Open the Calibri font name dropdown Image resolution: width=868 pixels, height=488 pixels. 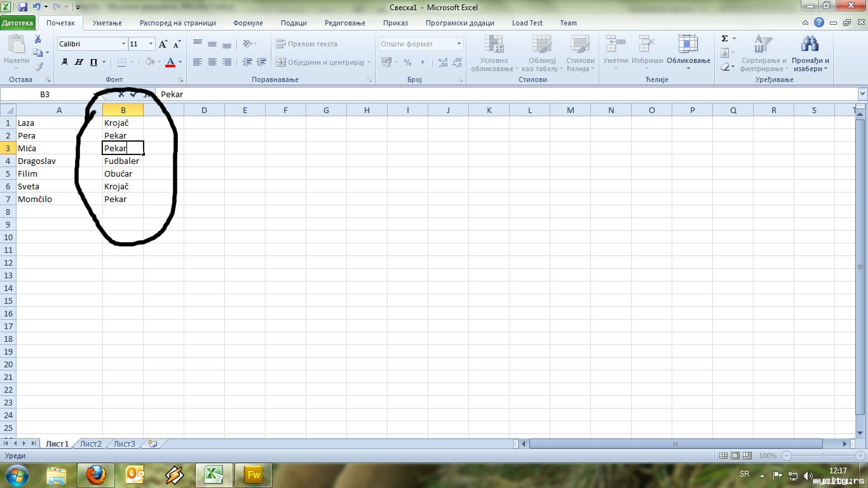[x=123, y=44]
